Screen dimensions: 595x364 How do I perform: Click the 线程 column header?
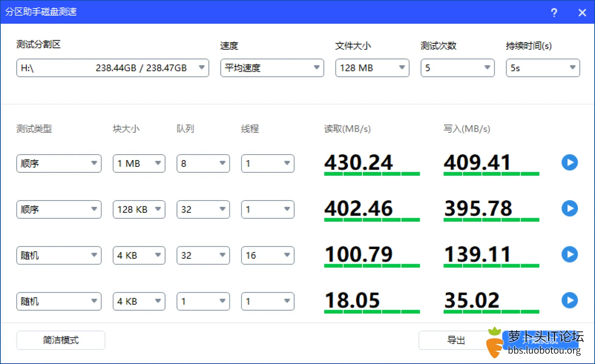(250, 129)
